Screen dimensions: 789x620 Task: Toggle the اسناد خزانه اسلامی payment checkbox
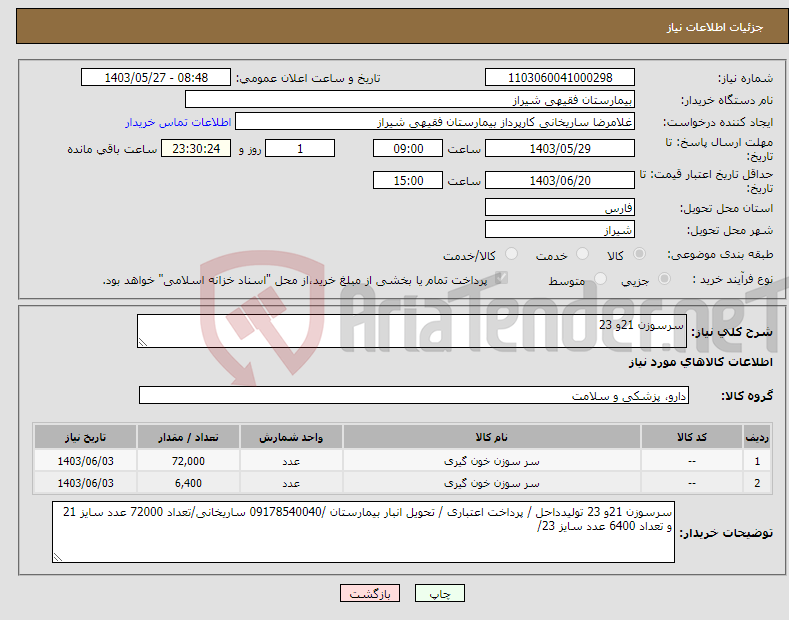(x=501, y=278)
